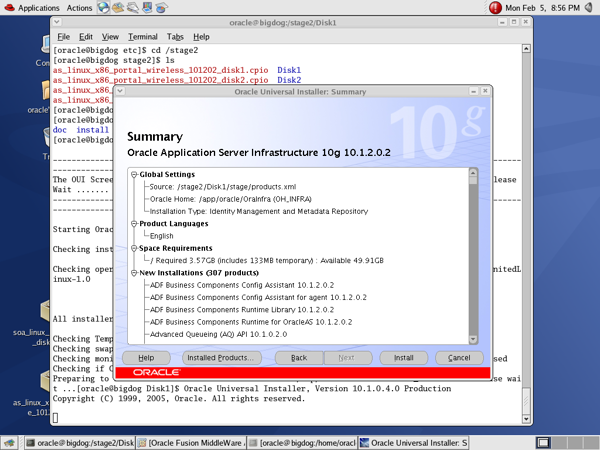Click terminal scrollbar up arrow
600x450 pixels.
tap(527, 49)
